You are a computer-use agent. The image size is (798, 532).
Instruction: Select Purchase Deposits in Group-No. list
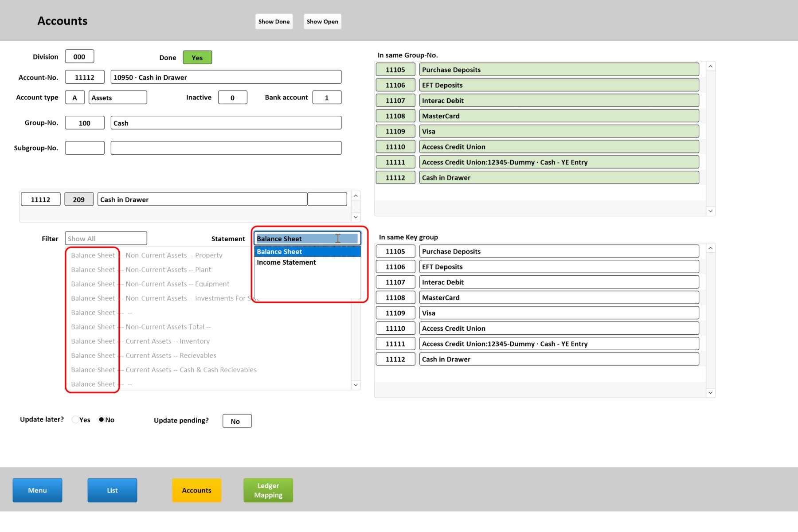pos(559,70)
